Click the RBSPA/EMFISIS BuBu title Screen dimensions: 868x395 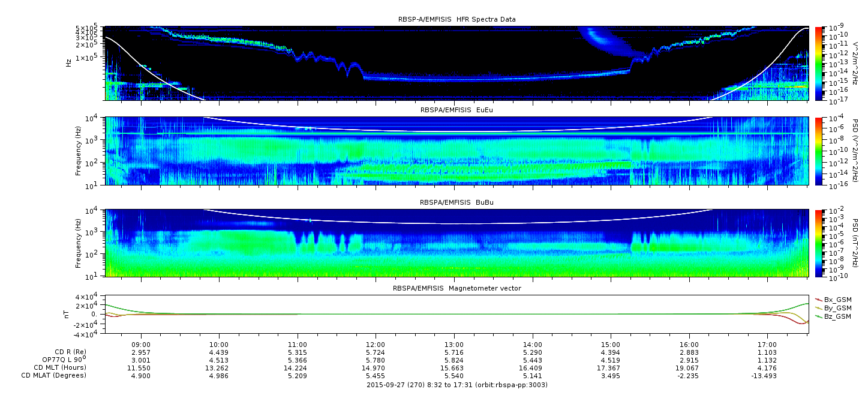(x=456, y=203)
